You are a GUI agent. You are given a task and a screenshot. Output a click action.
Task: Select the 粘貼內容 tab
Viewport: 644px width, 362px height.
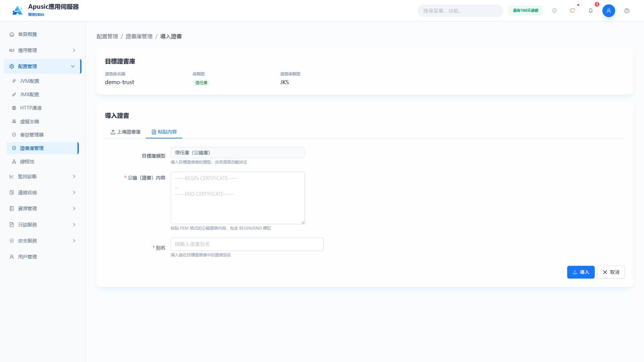click(164, 132)
